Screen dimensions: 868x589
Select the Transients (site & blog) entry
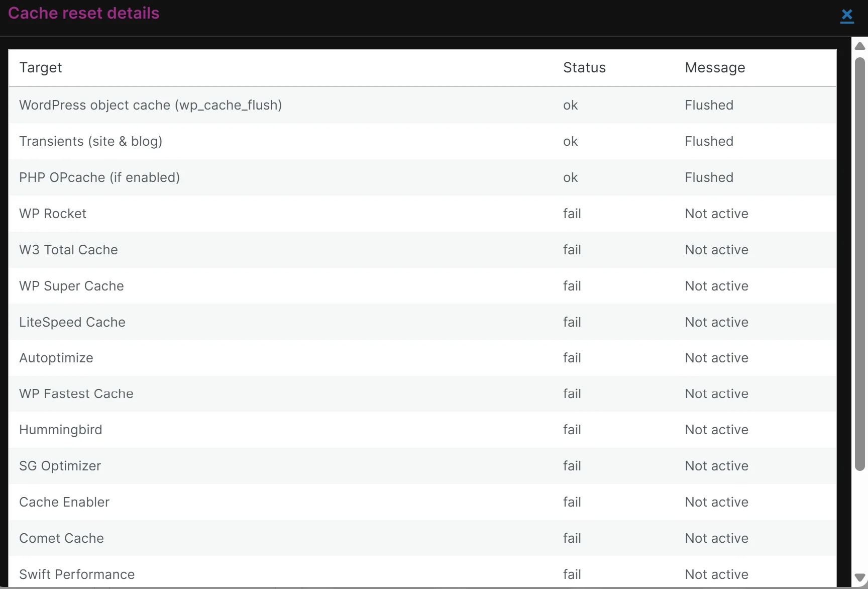90,141
